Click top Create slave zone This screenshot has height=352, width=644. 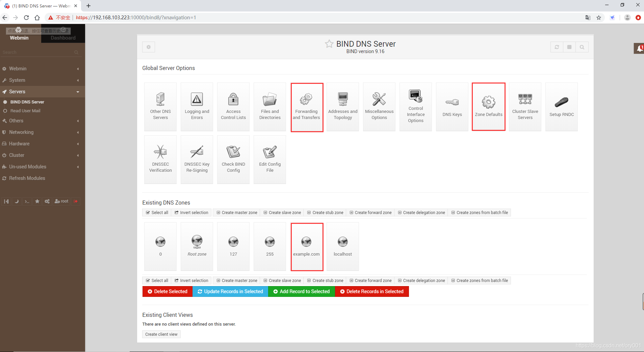(x=282, y=213)
